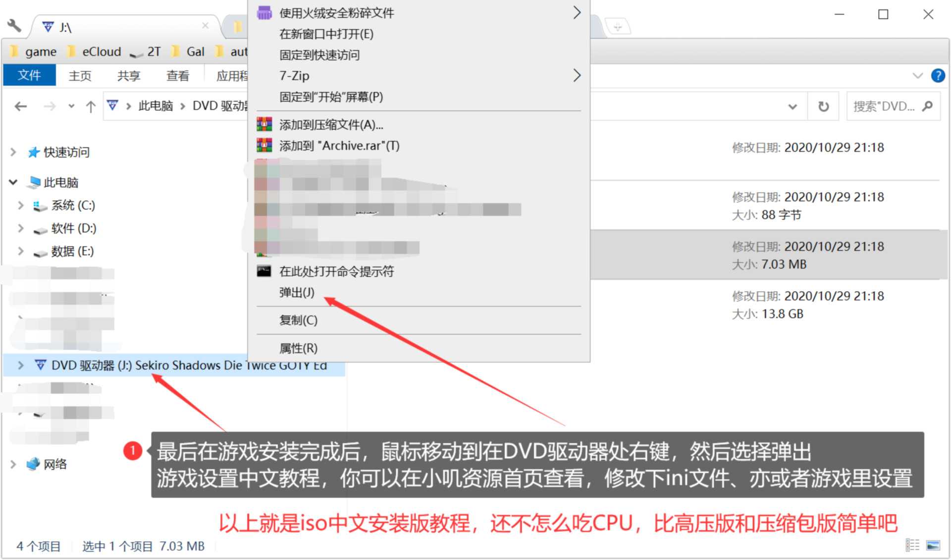
Task: Select the 数据 (E:) drive
Action: click(x=63, y=251)
